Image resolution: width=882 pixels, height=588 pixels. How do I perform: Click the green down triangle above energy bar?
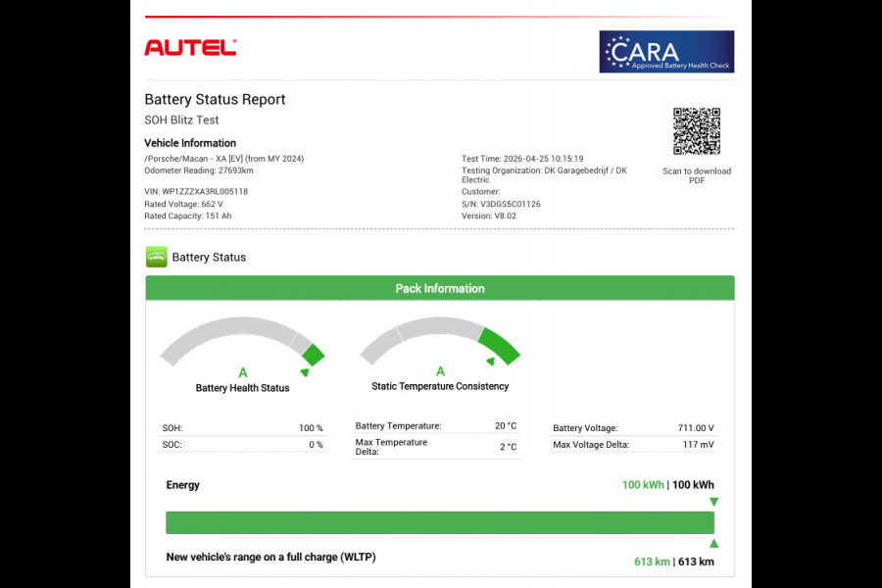pyautogui.click(x=713, y=502)
